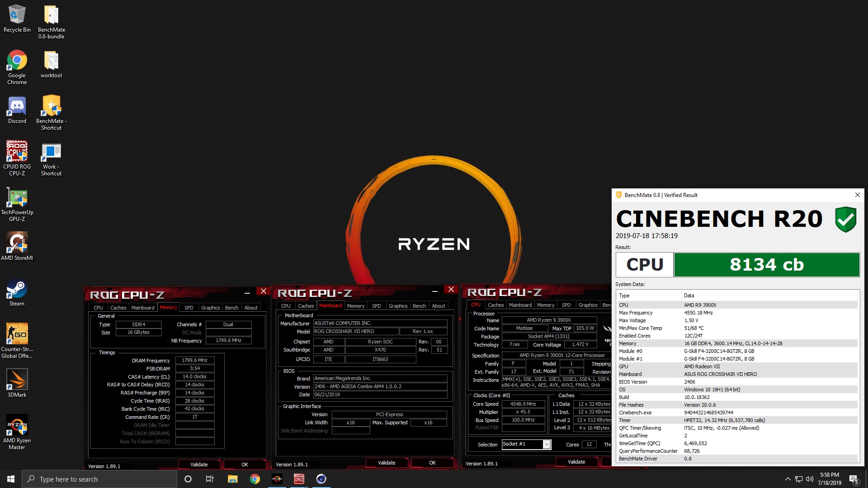Click the taskbar clock showing 5:58 PM

pyautogui.click(x=830, y=479)
